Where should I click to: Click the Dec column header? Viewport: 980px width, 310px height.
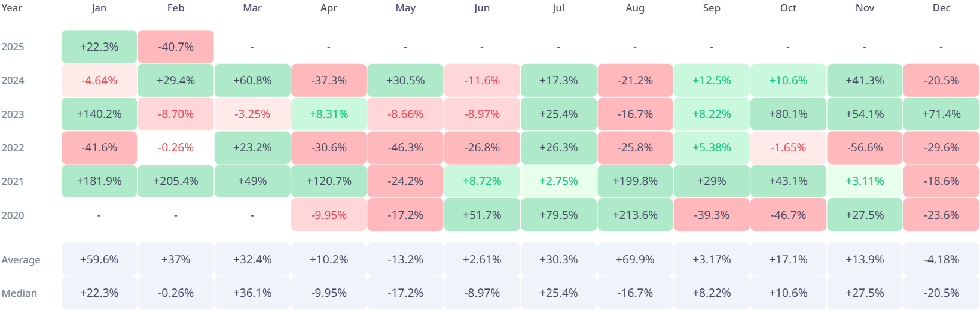pos(941,8)
